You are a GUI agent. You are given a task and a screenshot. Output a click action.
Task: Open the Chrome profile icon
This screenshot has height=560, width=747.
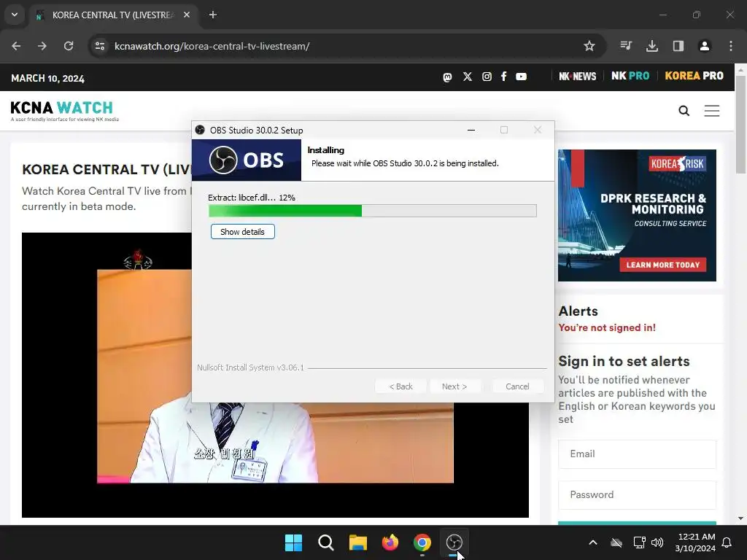704,46
